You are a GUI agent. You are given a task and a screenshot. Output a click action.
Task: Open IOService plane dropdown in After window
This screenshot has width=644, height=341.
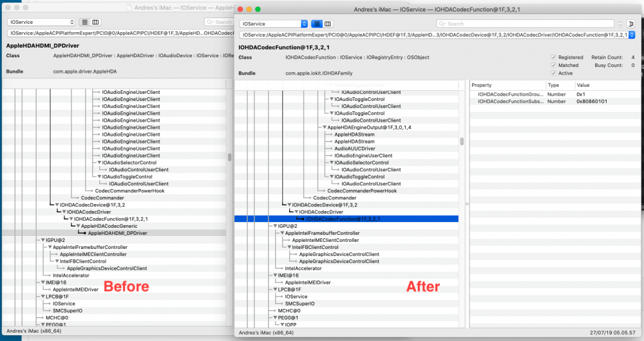coord(273,24)
